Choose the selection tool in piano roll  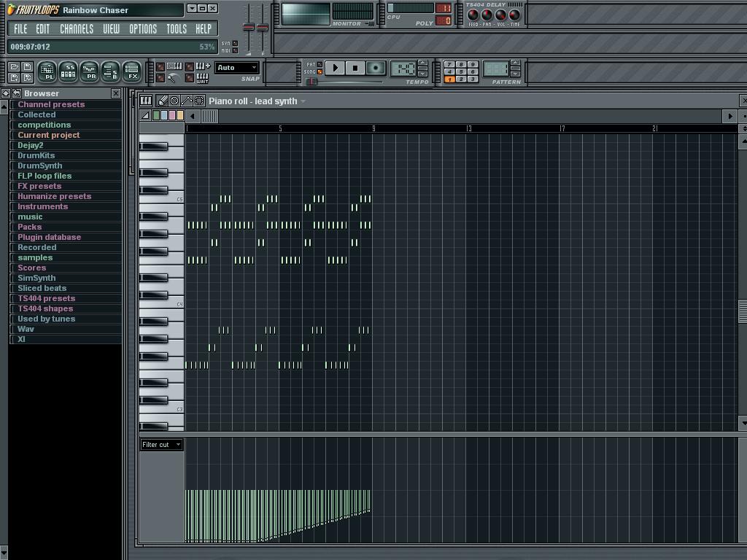coord(199,101)
